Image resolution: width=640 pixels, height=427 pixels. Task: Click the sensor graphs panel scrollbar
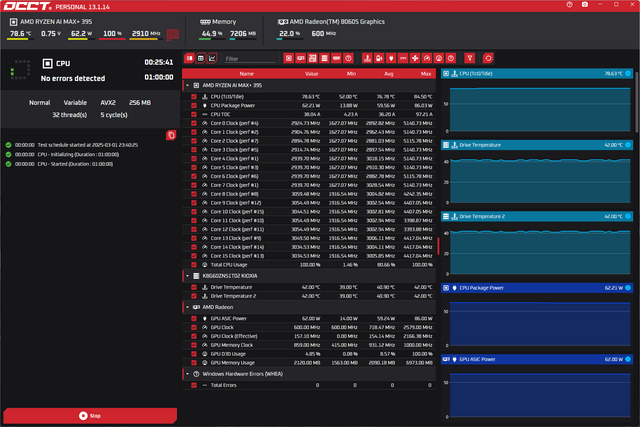click(637, 102)
